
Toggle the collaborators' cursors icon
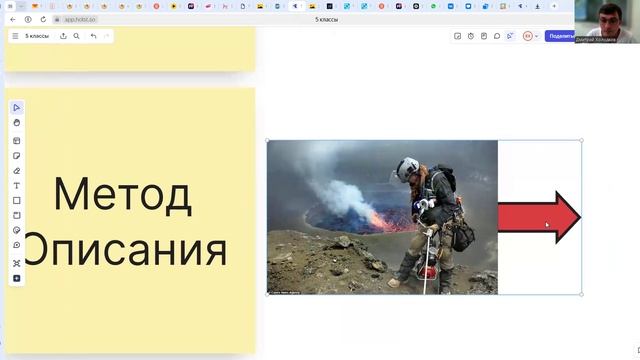pos(510,36)
